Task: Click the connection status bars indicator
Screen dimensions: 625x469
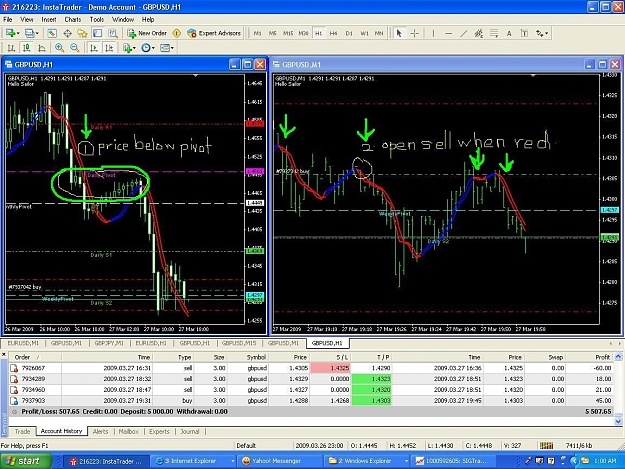Action: 546,445
